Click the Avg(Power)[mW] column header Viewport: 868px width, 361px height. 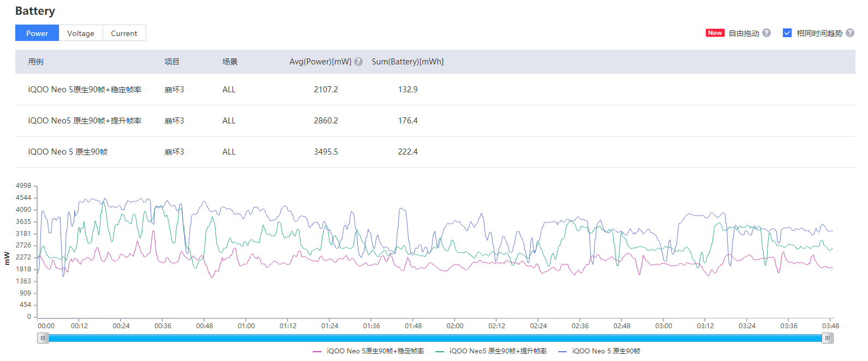click(320, 62)
